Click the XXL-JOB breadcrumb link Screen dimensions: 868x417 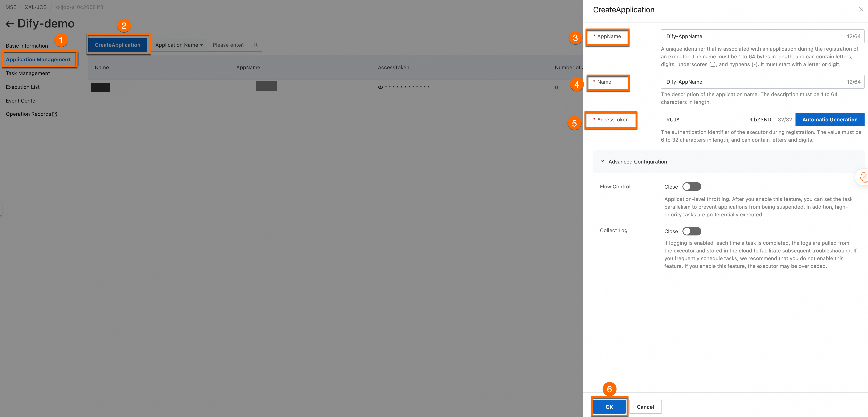35,7
